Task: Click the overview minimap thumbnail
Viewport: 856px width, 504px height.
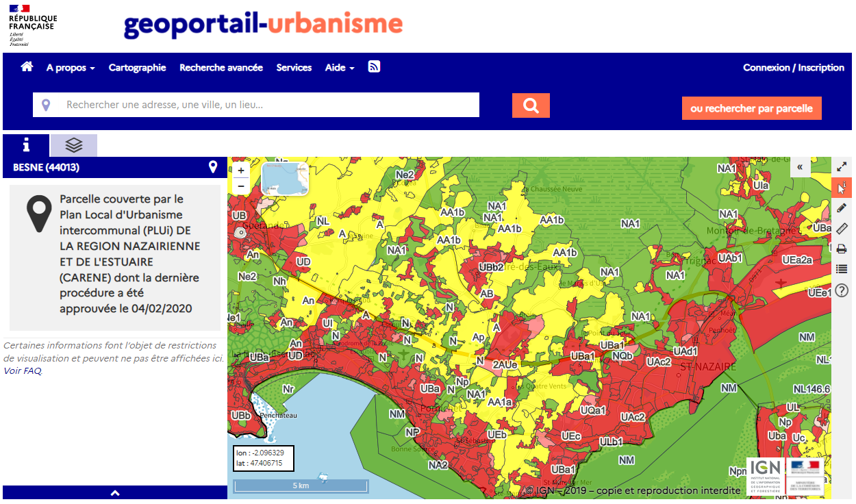Action: 285,179
